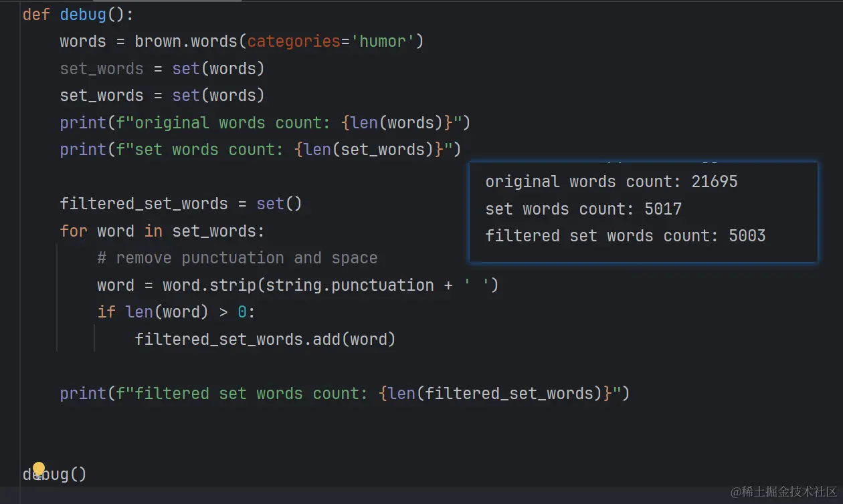Click the watermark text in the bottom-right corner
The image size is (843, 504).
783,492
